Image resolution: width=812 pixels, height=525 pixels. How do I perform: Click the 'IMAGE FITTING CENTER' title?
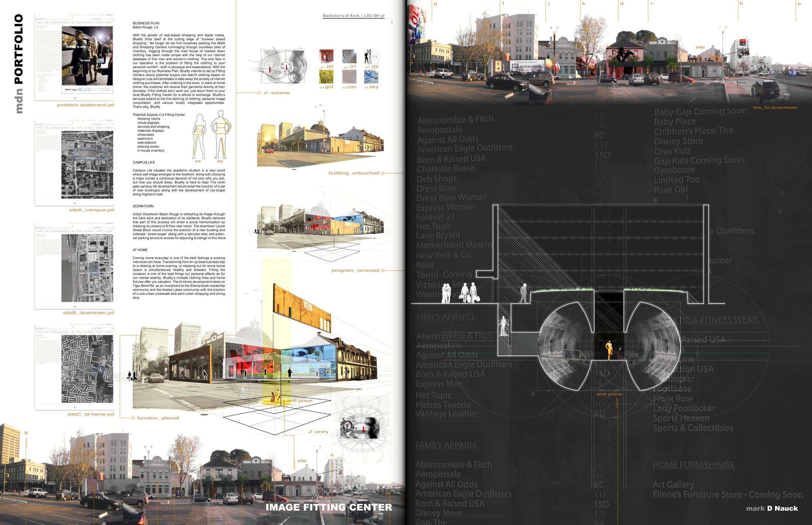coord(329,507)
